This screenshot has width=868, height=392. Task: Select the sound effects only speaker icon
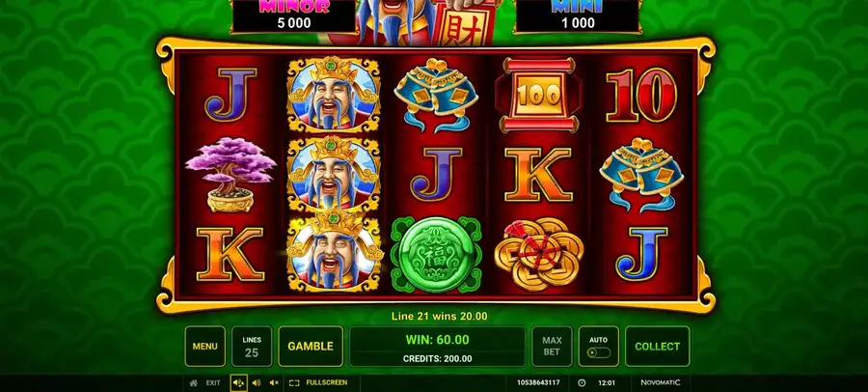click(257, 382)
